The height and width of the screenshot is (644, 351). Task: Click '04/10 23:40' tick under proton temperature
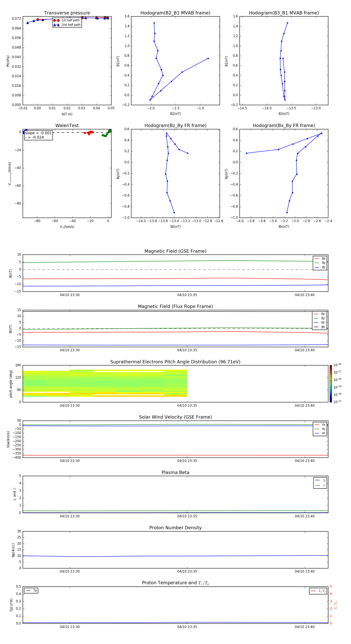coord(305,627)
